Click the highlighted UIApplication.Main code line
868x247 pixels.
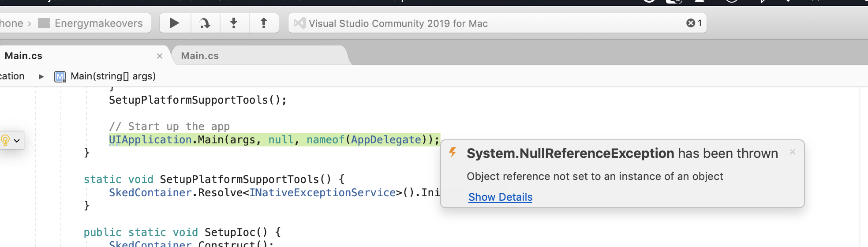(274, 140)
